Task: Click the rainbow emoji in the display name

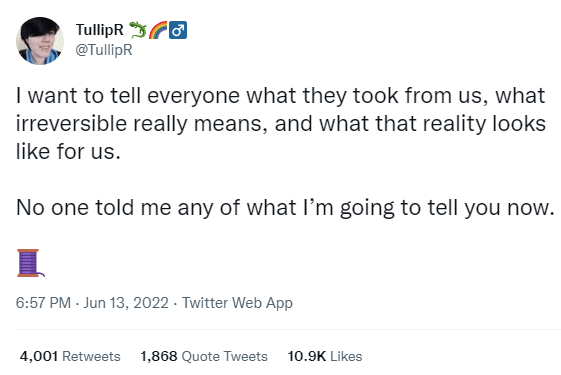Action: point(158,30)
